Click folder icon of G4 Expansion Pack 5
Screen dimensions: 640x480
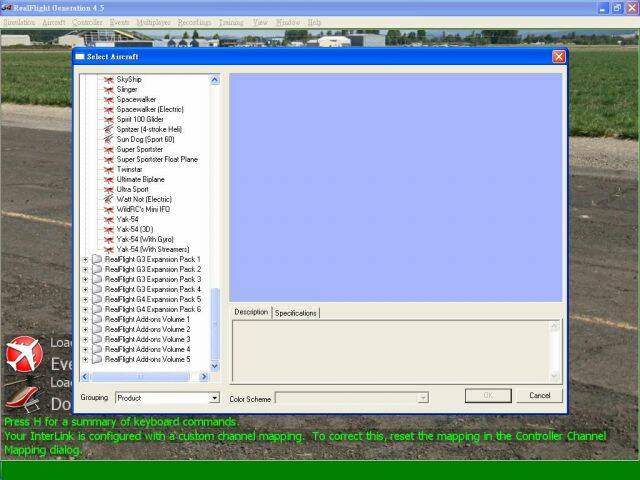[x=97, y=300]
